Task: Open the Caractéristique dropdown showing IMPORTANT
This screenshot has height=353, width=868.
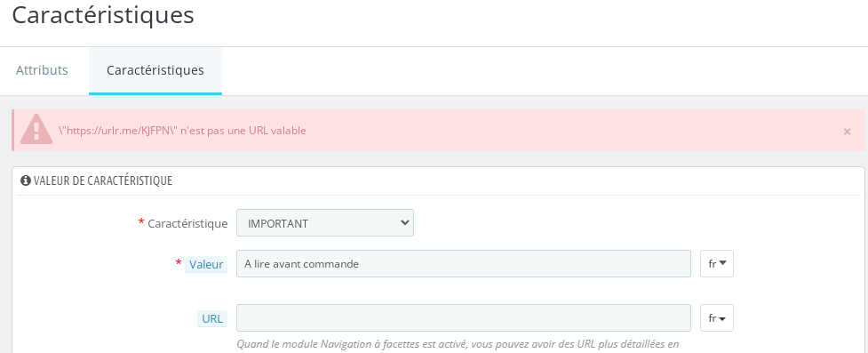Action: click(x=325, y=223)
